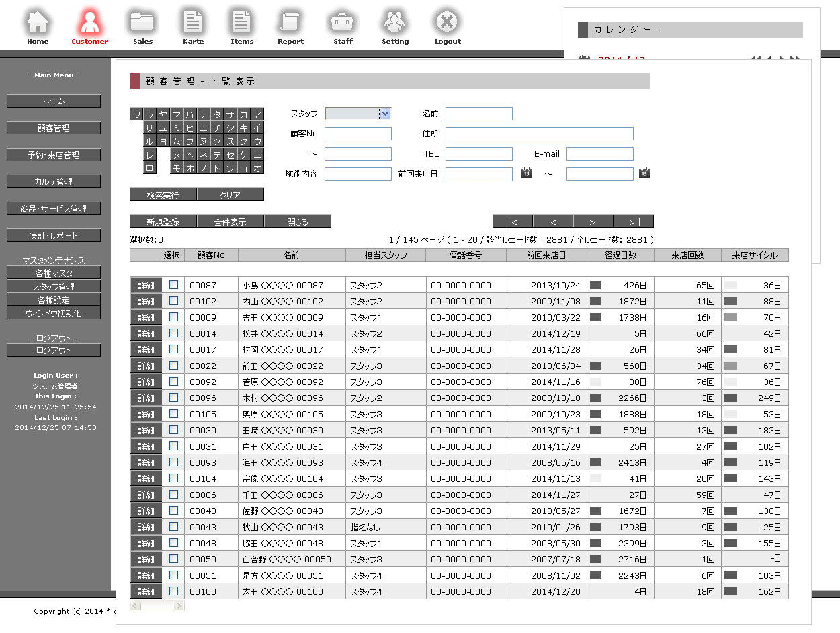The image size is (840, 633).
Task: Click the ログアウト sidebar button
Action: (54, 350)
